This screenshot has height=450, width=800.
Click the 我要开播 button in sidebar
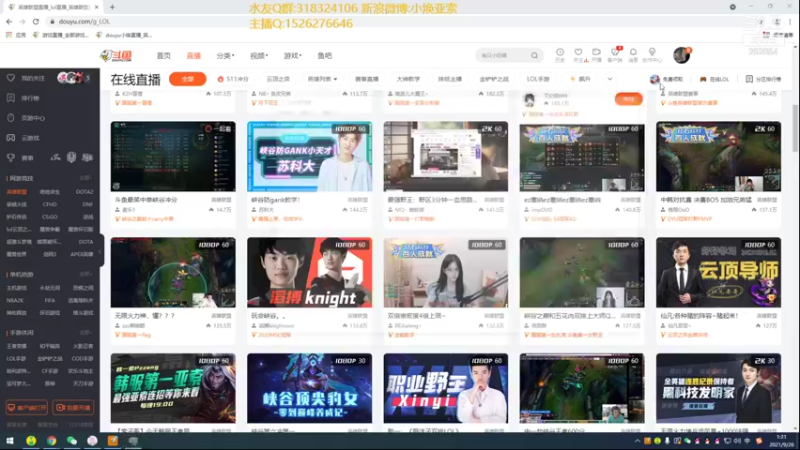click(x=73, y=408)
